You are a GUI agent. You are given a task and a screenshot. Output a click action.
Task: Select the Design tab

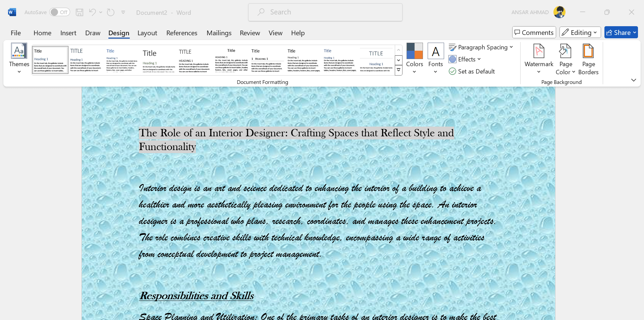click(x=119, y=33)
